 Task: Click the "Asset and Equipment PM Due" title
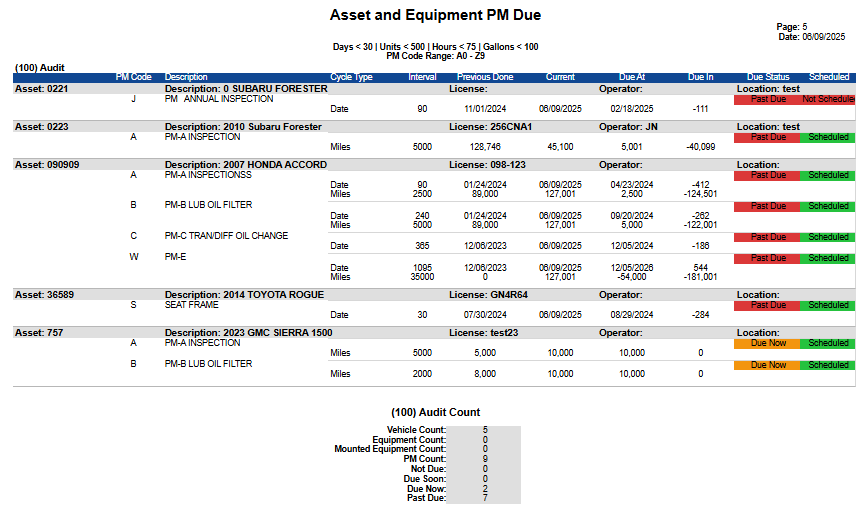point(435,16)
